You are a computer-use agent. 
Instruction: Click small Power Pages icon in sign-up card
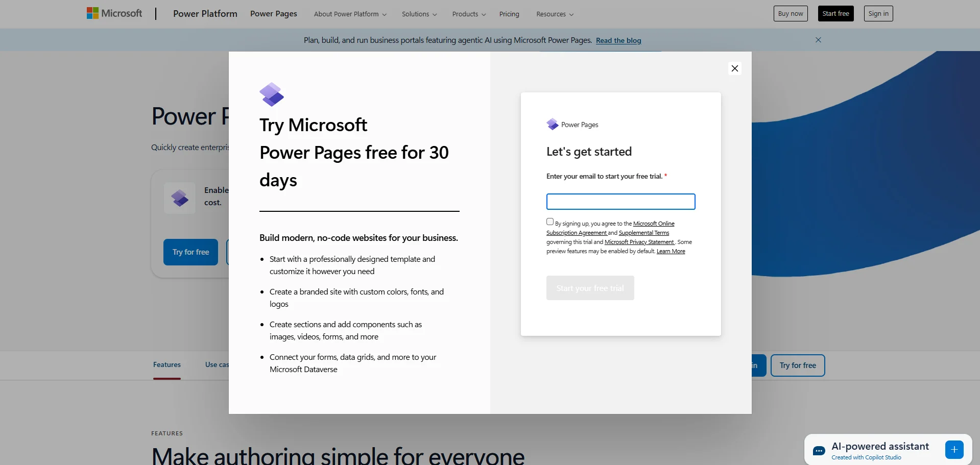tap(553, 124)
